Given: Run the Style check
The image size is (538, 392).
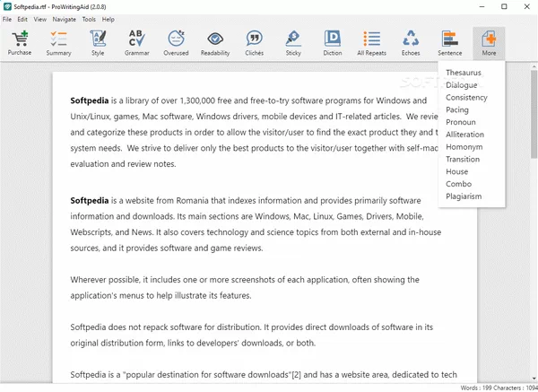Looking at the screenshot, I should (98, 43).
